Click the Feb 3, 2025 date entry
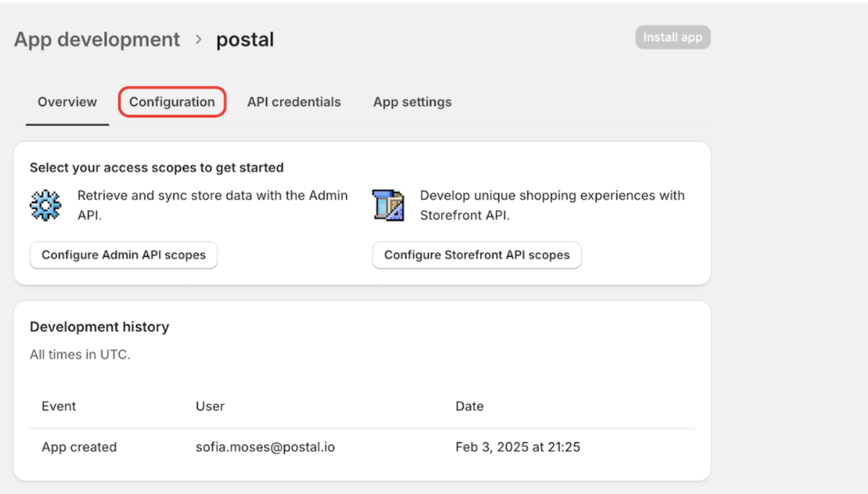 (x=517, y=447)
